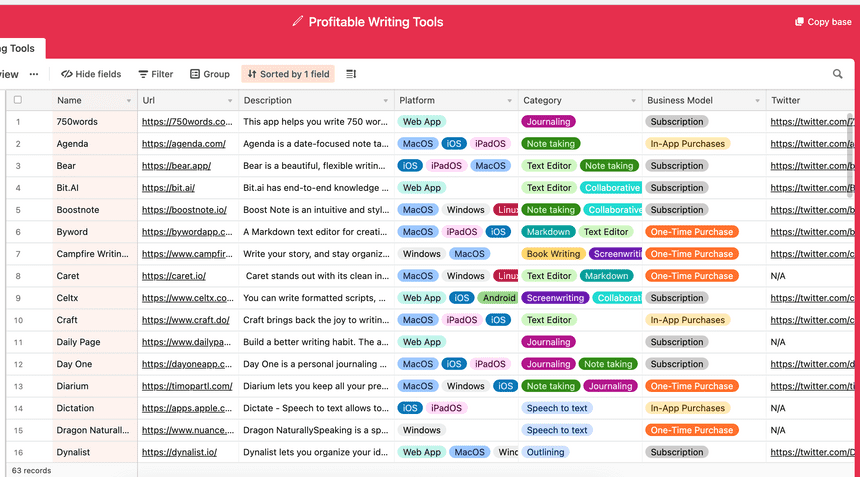Click the pencil edit icon beside the title
Viewport: 860px width, 477px height.
297,21
